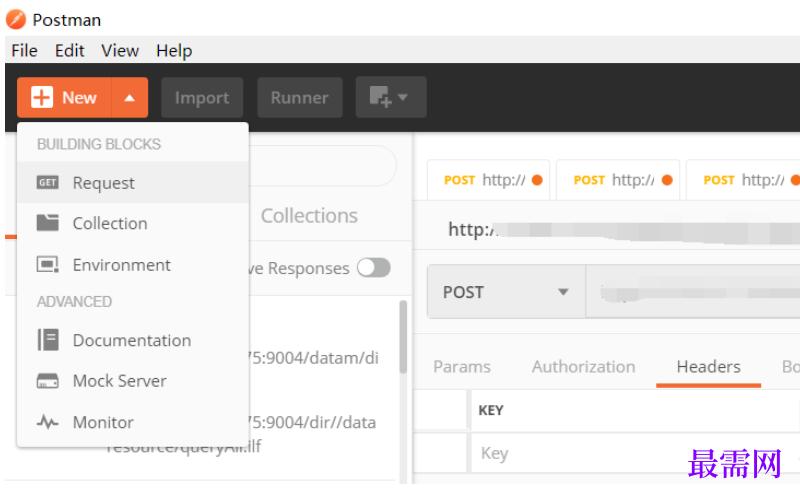
Task: Launch the Runner button
Action: (x=299, y=97)
